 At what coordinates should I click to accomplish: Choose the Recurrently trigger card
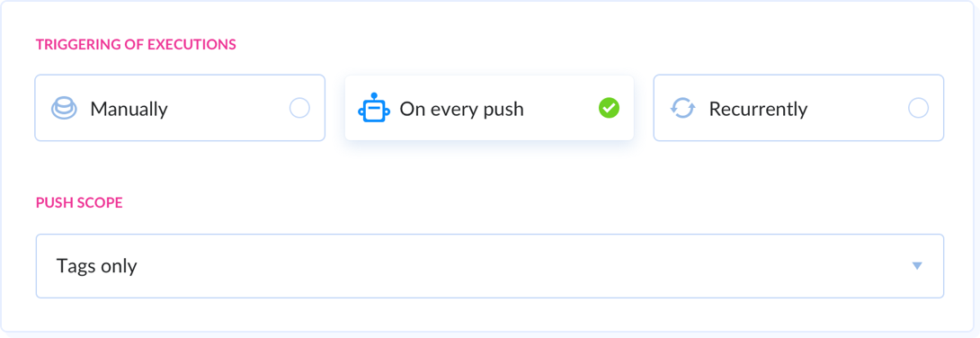[798, 108]
